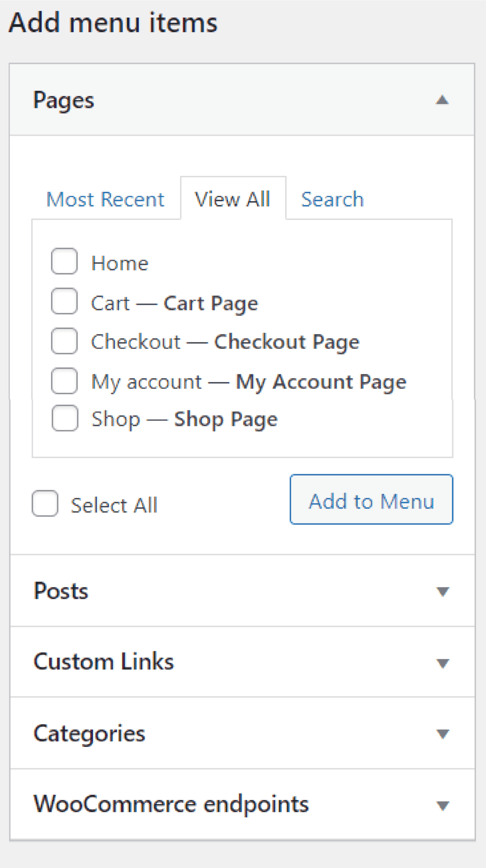The height and width of the screenshot is (868, 486).
Task: Expand Posts section with its down arrow
Action: pyautogui.click(x=443, y=591)
